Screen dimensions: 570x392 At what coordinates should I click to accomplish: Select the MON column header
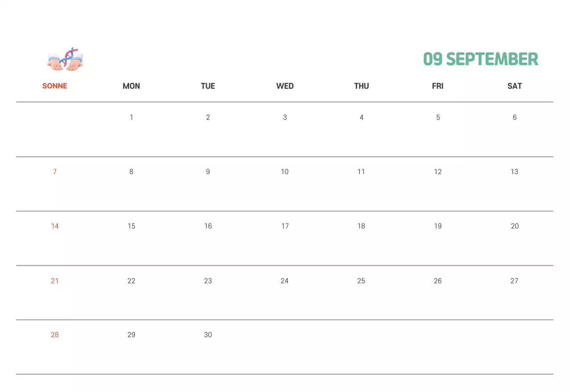(x=131, y=86)
